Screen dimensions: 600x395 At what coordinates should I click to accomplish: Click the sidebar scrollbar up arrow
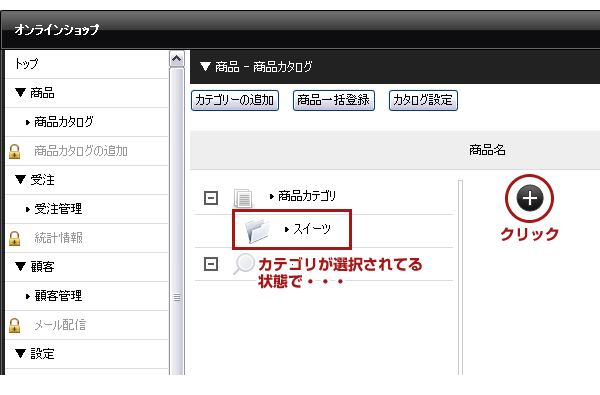click(x=176, y=59)
